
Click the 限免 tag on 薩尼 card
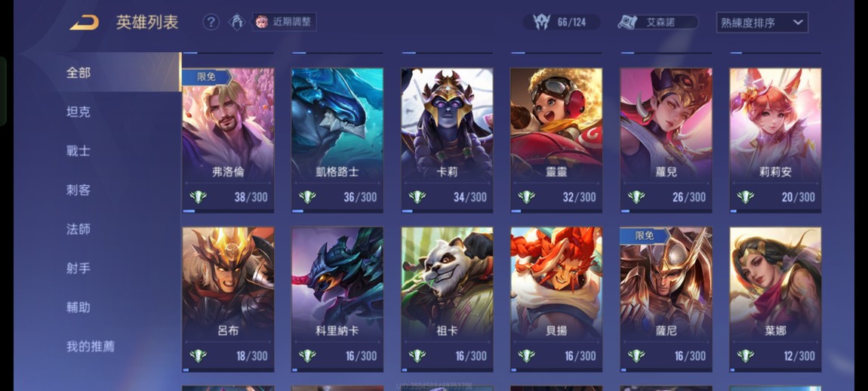645,236
